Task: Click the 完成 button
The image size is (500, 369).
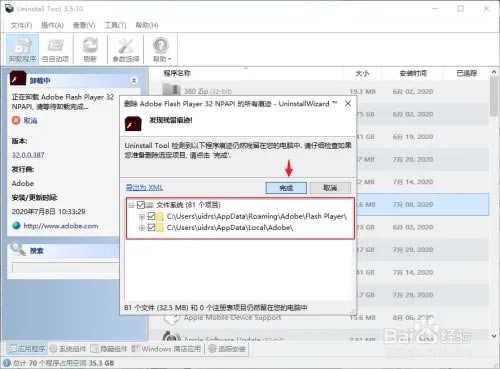Action: point(286,188)
